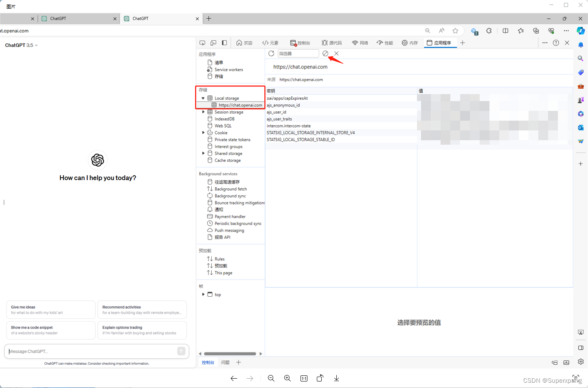Add a new DevTools tool with plus

pyautogui.click(x=463, y=43)
